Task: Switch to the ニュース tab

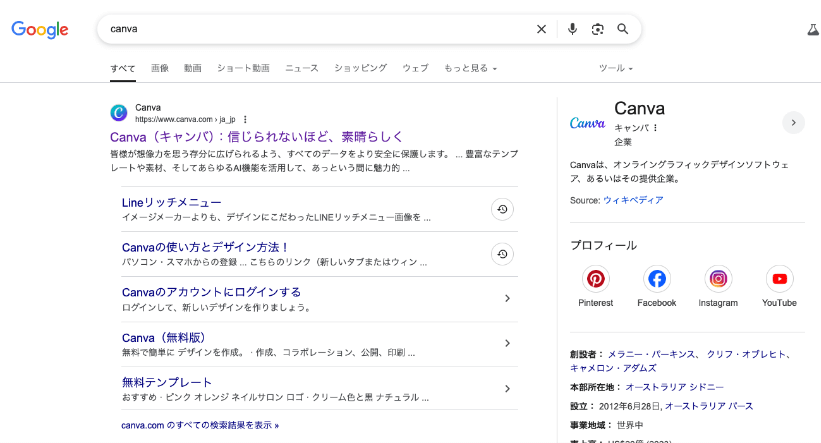Action: (301, 68)
